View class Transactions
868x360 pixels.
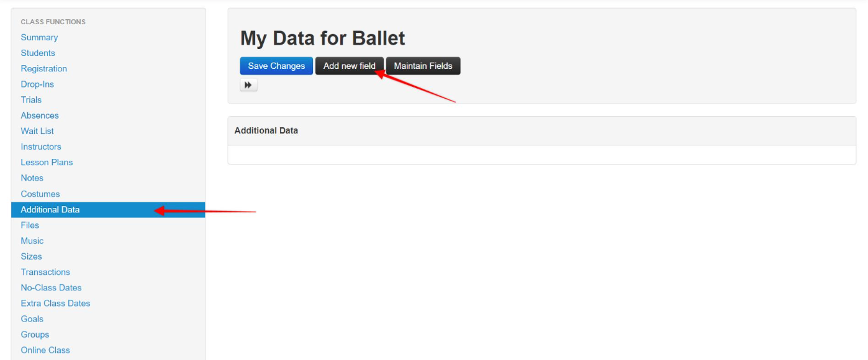click(45, 272)
